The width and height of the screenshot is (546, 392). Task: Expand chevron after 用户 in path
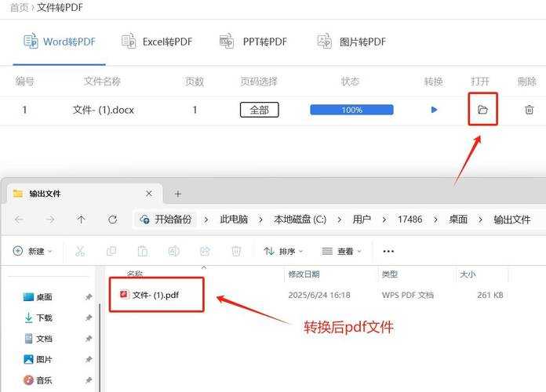(x=384, y=220)
